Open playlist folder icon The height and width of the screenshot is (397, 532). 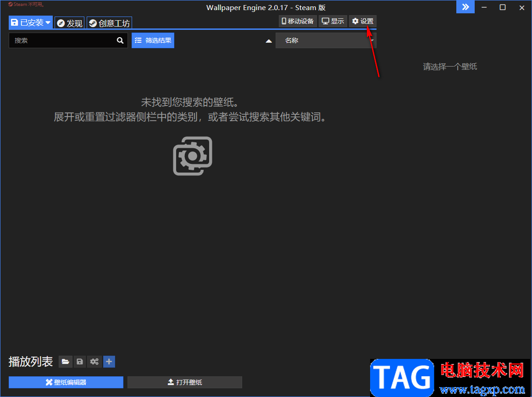click(66, 362)
